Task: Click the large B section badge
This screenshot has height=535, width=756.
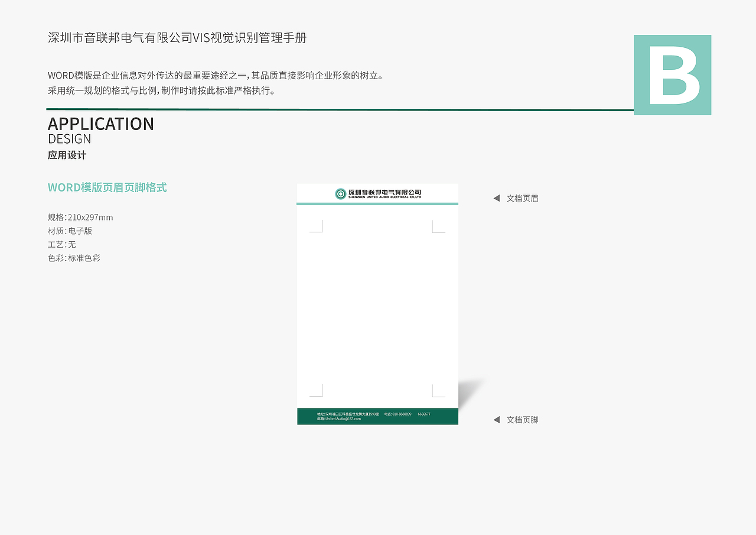Action: pyautogui.click(x=672, y=75)
